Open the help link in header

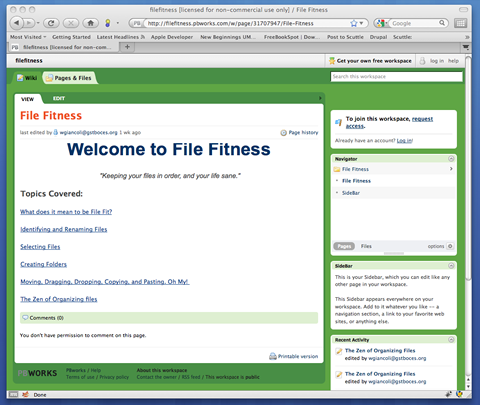453,61
